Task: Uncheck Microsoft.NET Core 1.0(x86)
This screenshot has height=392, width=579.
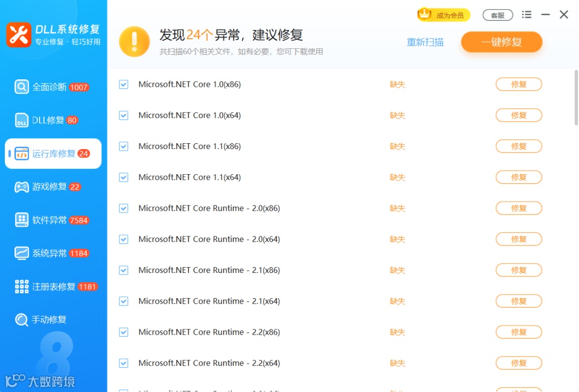Action: point(124,84)
